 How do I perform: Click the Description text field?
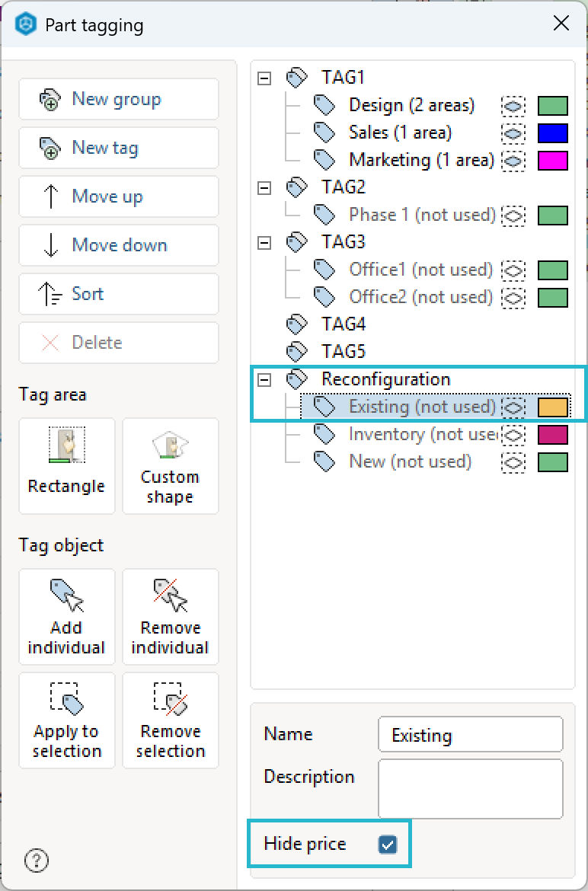coord(471,789)
